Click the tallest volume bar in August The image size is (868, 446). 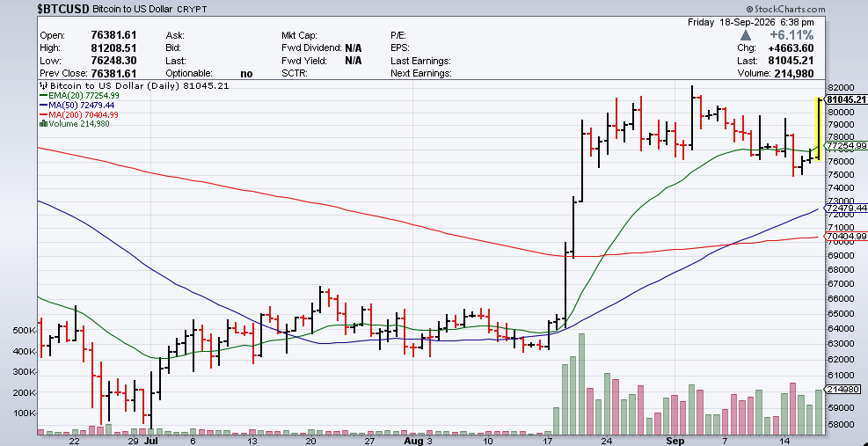click(x=581, y=384)
